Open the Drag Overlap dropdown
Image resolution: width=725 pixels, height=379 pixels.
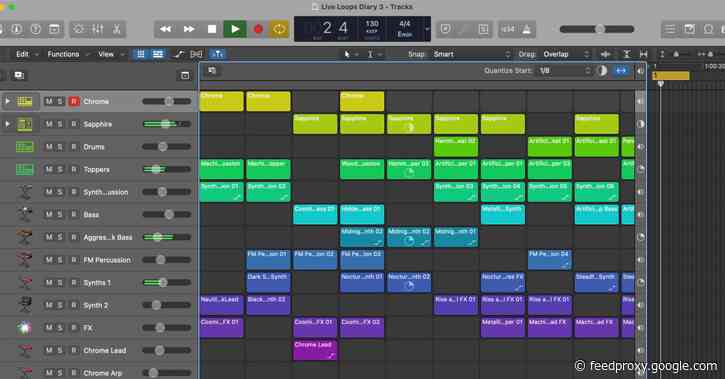[566, 54]
